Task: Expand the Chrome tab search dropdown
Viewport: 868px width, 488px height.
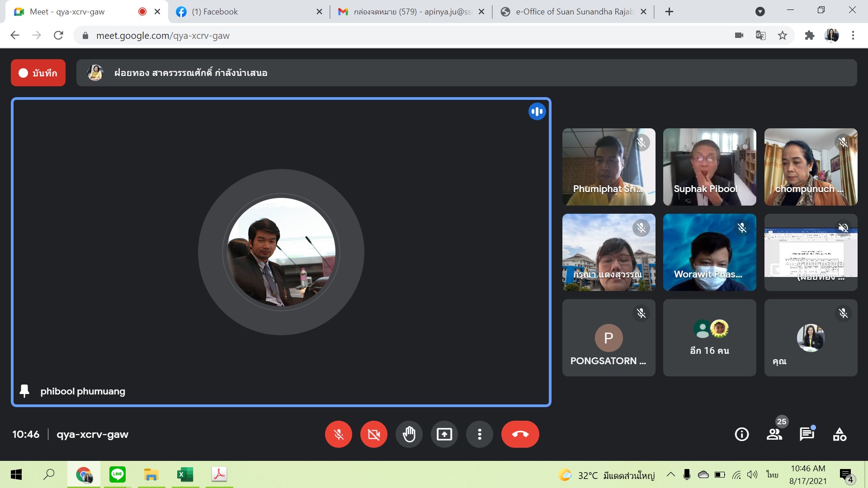Action: pos(760,12)
